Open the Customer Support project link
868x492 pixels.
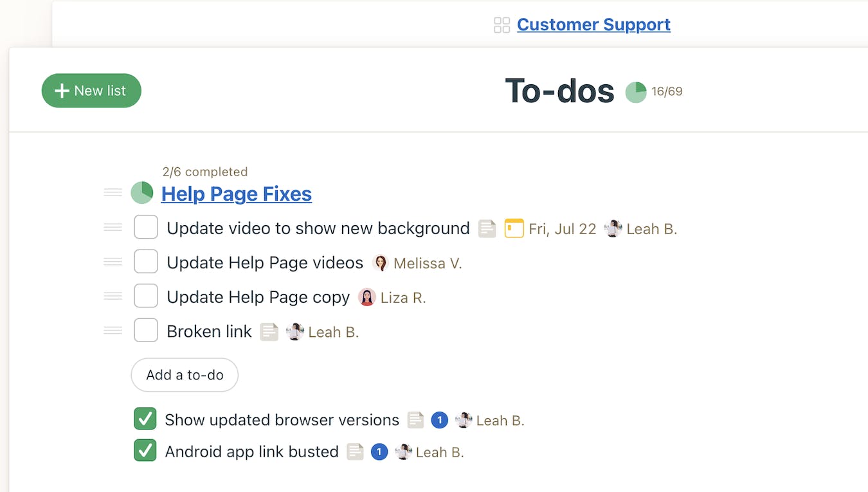tap(593, 24)
